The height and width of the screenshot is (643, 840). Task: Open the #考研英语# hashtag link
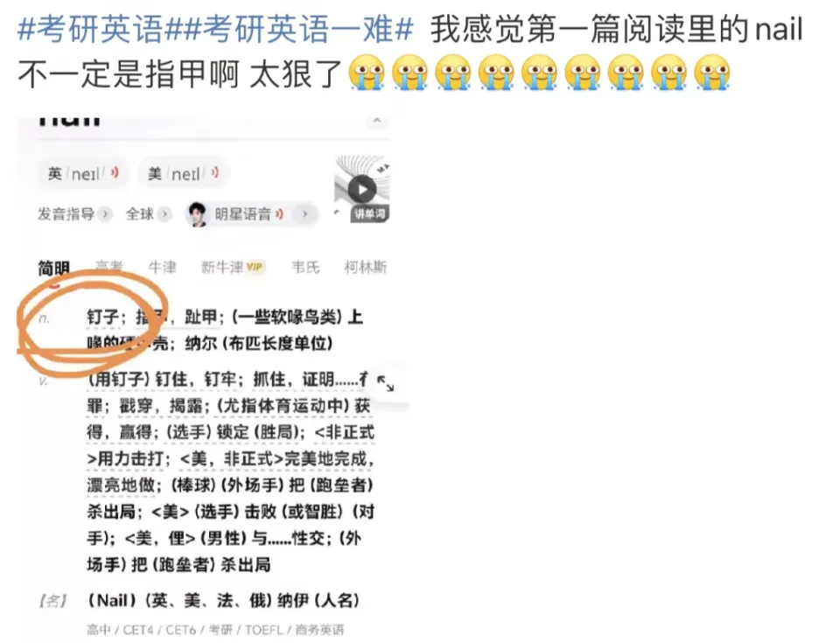(100, 28)
